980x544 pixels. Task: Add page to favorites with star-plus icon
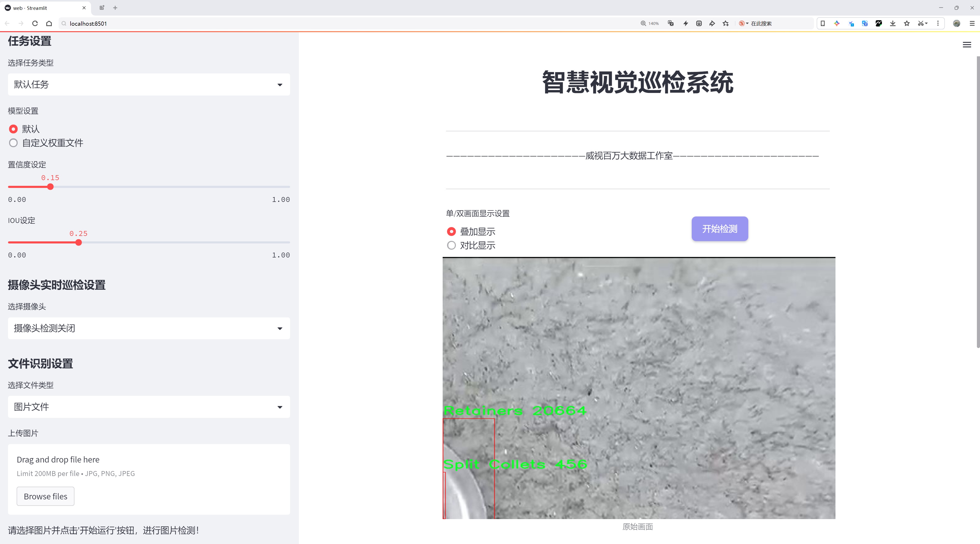click(726, 24)
